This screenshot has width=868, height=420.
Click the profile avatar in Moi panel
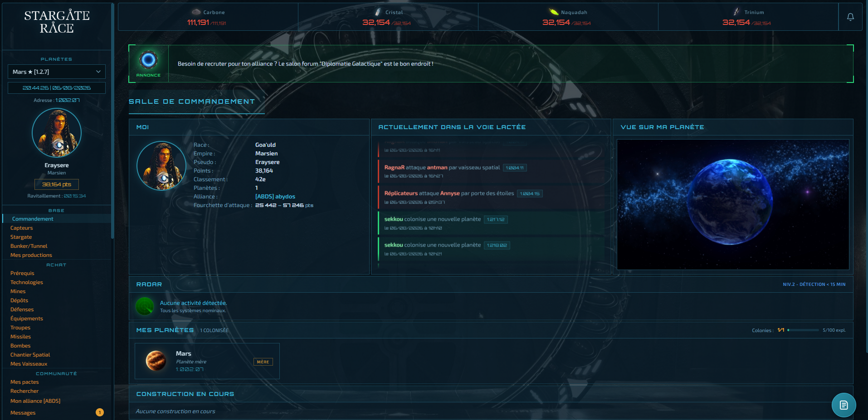[x=161, y=166]
